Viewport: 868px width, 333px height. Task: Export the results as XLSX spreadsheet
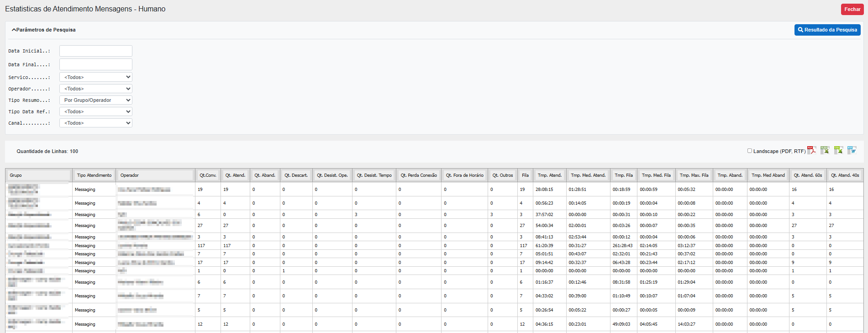(x=825, y=150)
